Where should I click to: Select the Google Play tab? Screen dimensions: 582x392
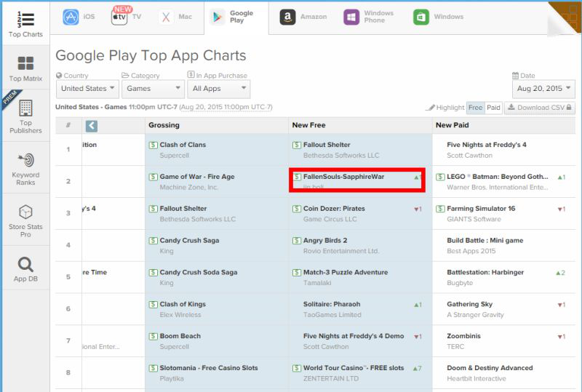236,17
